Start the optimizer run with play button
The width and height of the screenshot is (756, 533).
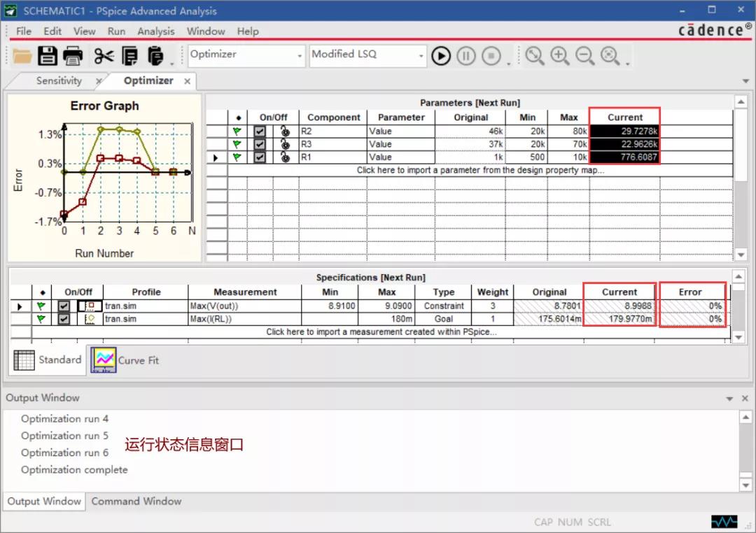coord(441,56)
